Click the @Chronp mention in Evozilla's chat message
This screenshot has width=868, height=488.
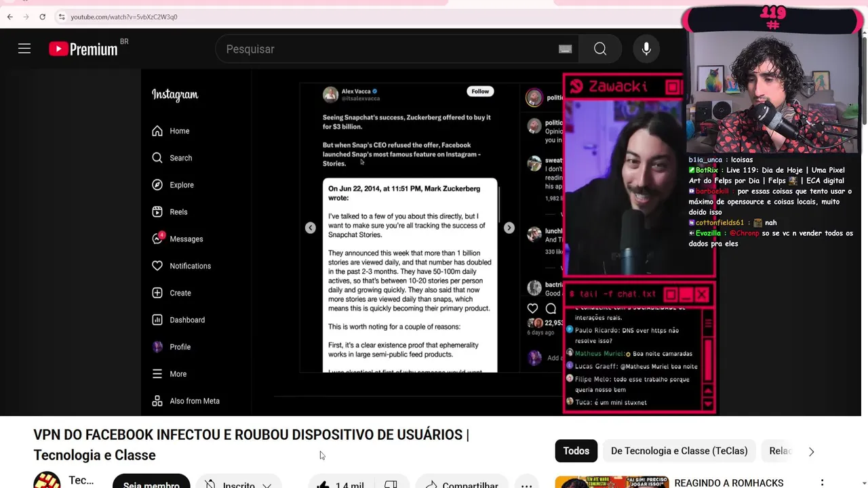(x=745, y=233)
